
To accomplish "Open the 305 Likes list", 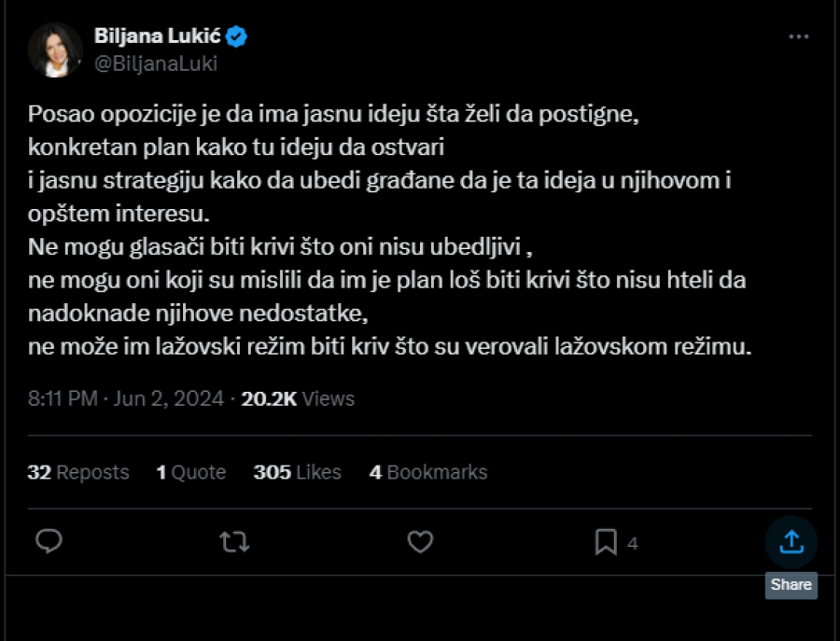I will click(x=299, y=472).
